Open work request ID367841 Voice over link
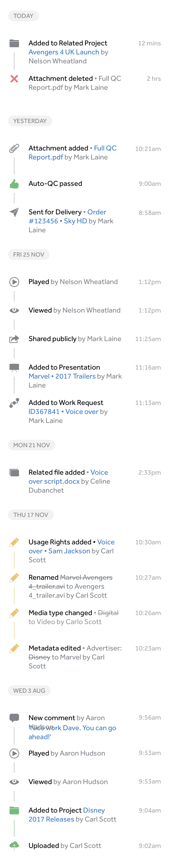 [x=63, y=412]
